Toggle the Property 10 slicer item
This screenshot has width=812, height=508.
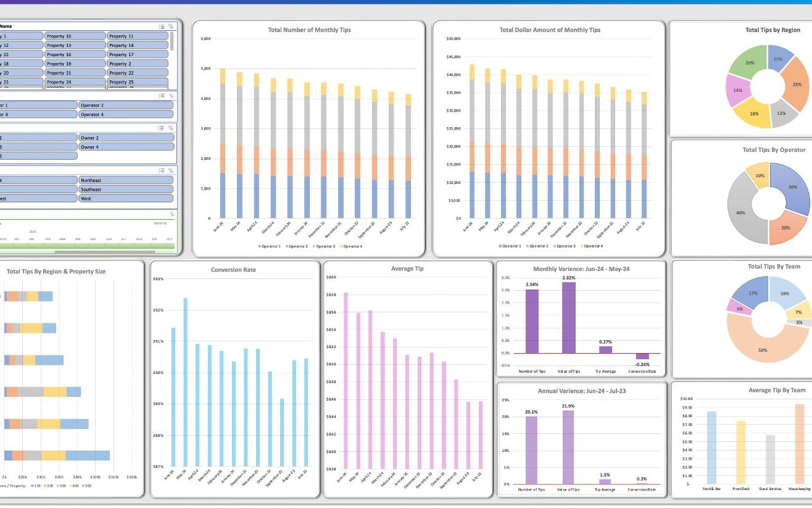click(75, 36)
